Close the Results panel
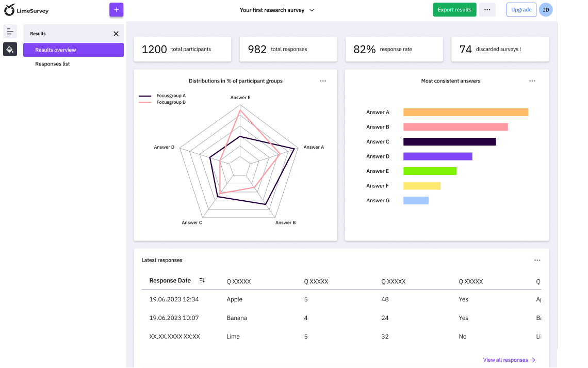The height and width of the screenshot is (368, 588). pyautogui.click(x=117, y=33)
